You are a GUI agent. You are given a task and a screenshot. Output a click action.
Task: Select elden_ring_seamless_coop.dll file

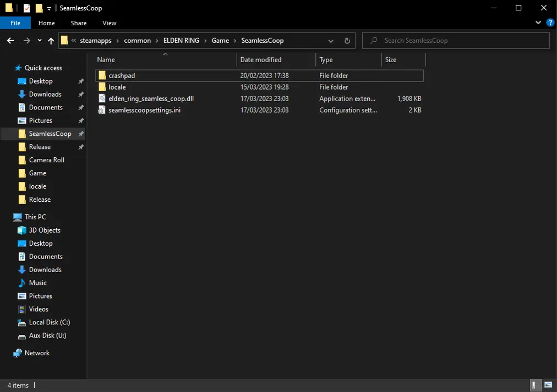point(259,98)
